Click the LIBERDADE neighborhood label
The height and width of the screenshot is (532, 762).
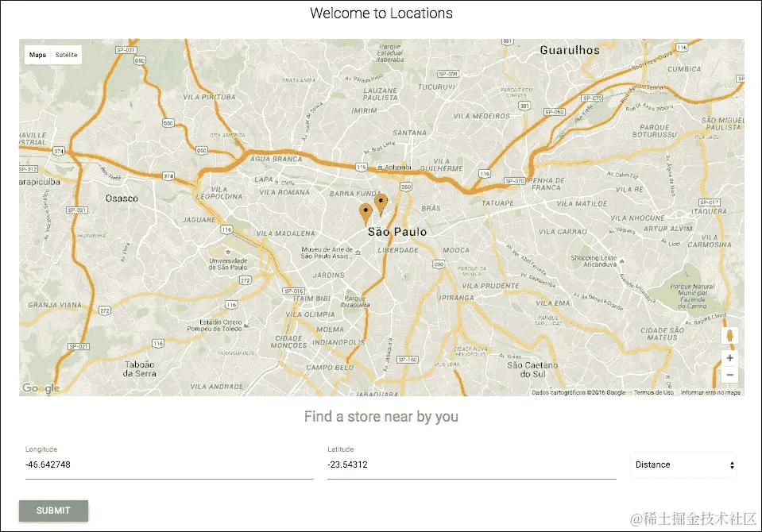[398, 250]
